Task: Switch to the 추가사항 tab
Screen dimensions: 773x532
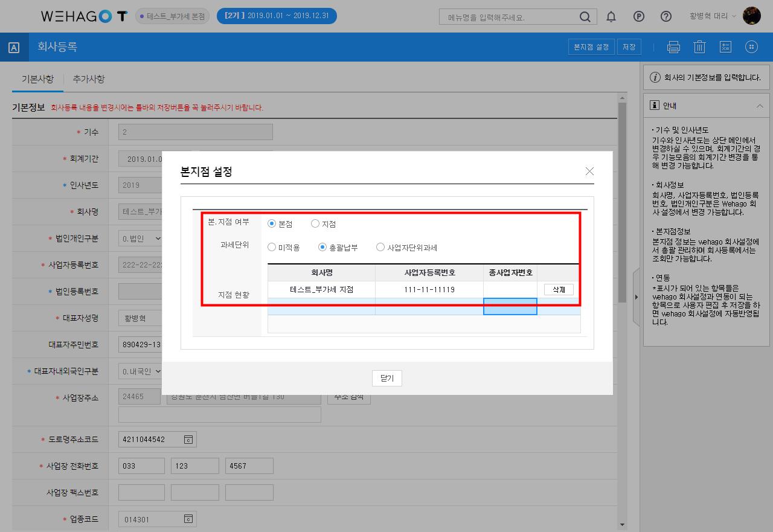Action: (x=89, y=79)
